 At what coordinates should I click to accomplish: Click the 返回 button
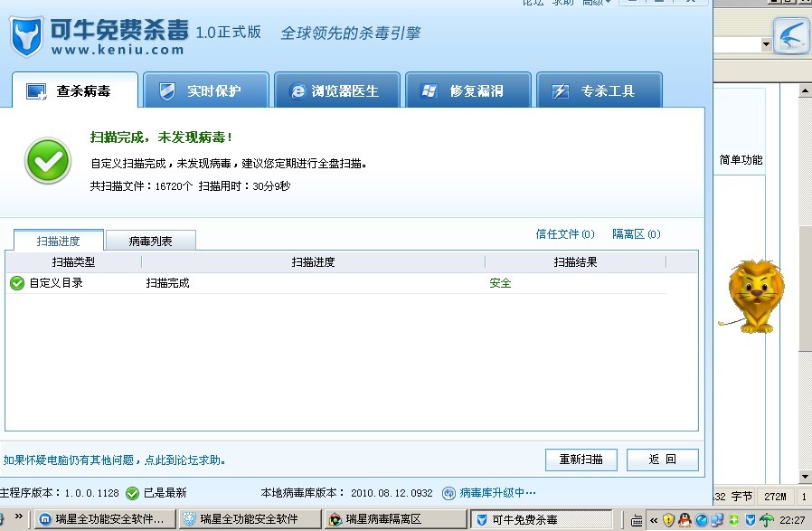(662, 460)
